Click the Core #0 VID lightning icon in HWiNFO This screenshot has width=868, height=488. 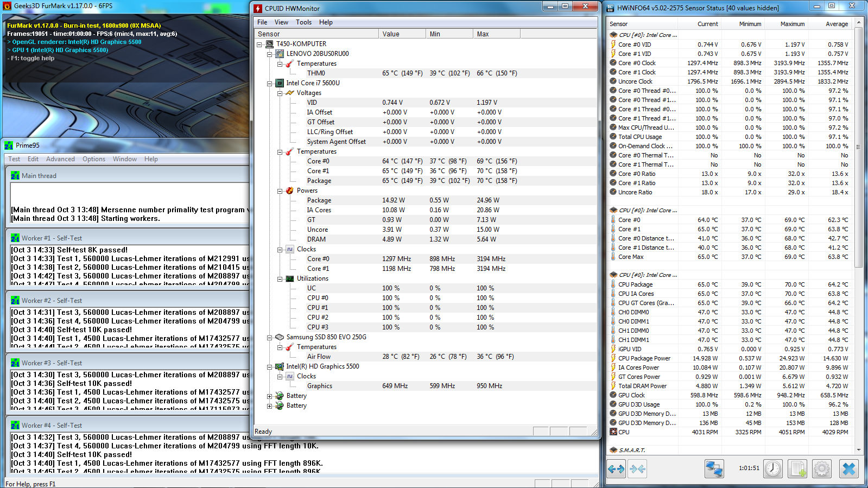(x=613, y=45)
